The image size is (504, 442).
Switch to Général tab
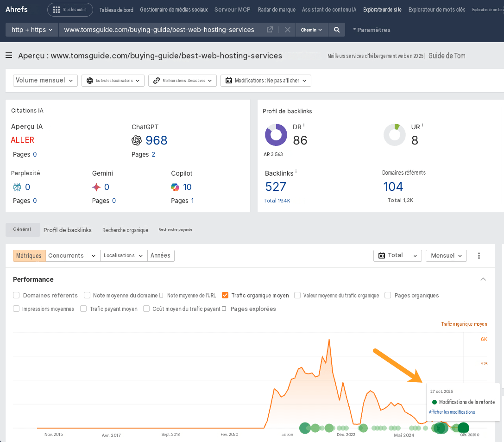click(23, 229)
